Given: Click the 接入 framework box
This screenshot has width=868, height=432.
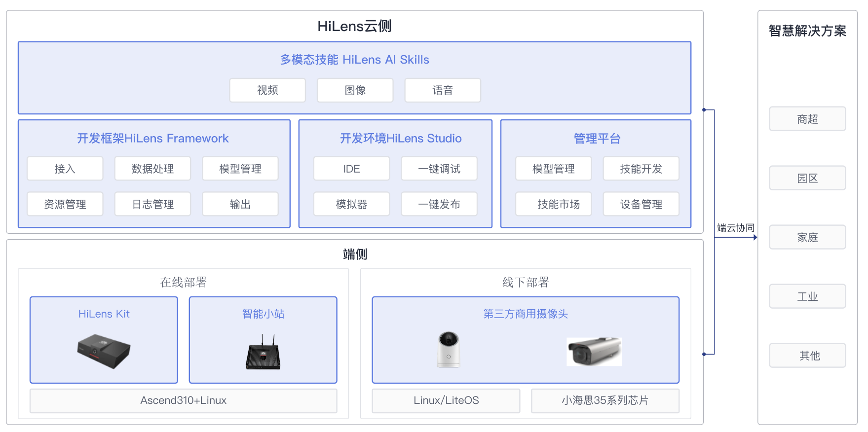Looking at the screenshot, I should 65,169.
